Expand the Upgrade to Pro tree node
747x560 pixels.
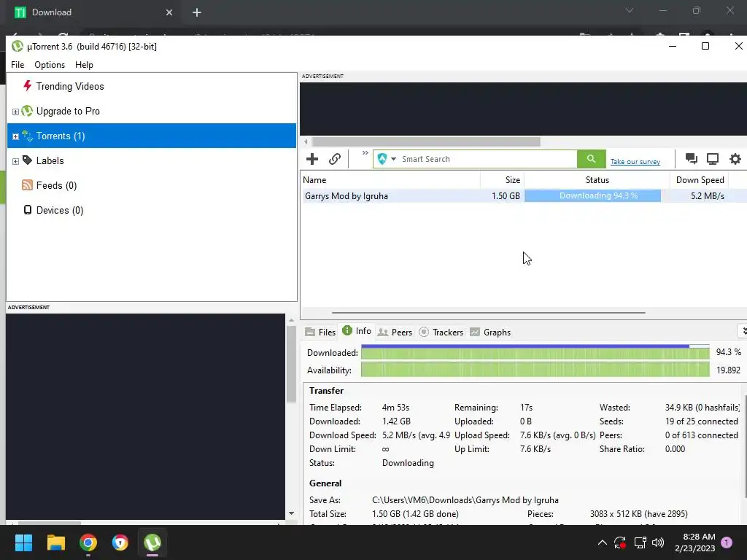click(15, 112)
